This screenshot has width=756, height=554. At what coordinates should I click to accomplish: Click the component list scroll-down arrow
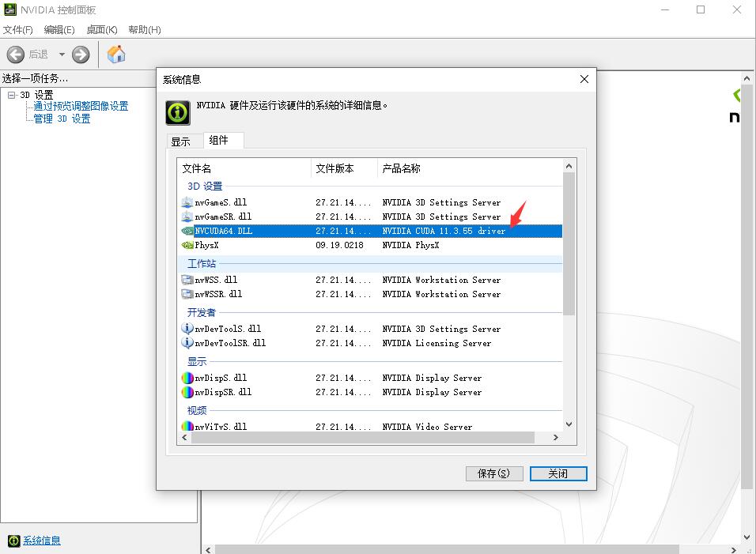[x=569, y=424]
